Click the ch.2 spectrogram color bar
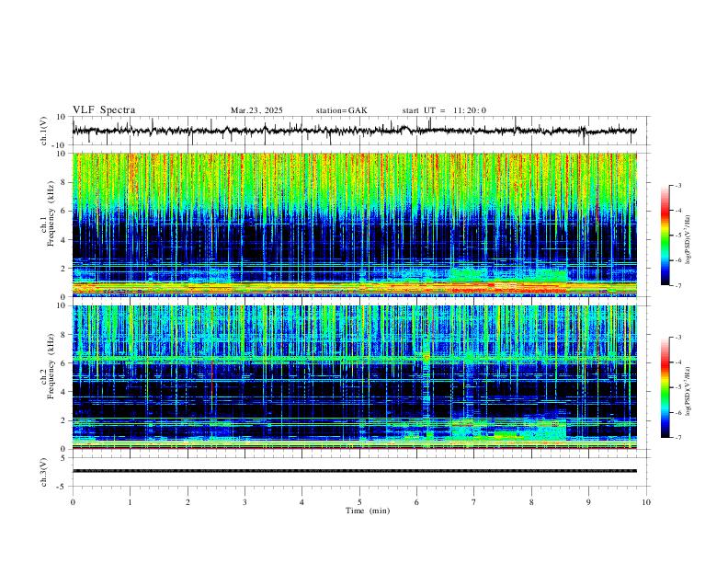This screenshot has width=728, height=563. pos(665,387)
